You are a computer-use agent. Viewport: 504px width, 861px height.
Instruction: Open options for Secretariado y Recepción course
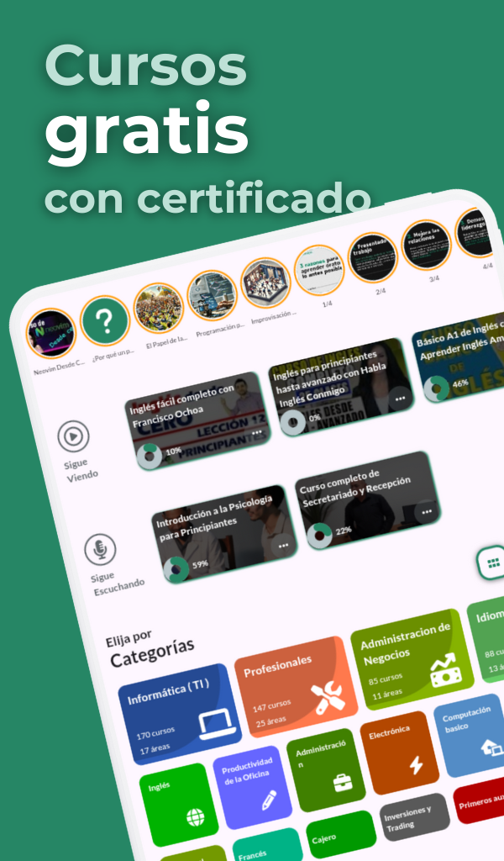click(427, 512)
